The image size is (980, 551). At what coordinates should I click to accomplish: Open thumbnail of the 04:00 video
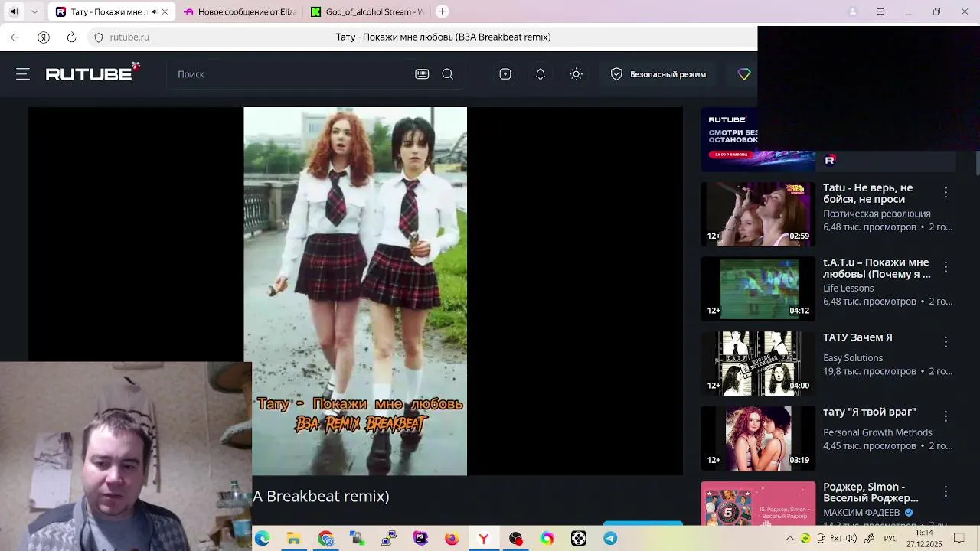tap(758, 364)
